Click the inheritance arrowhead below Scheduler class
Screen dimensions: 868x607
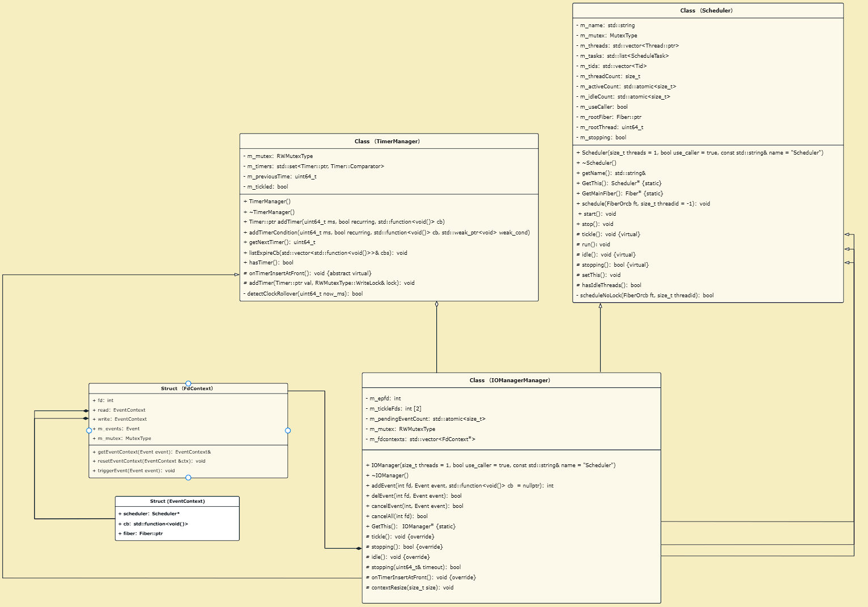(x=600, y=306)
